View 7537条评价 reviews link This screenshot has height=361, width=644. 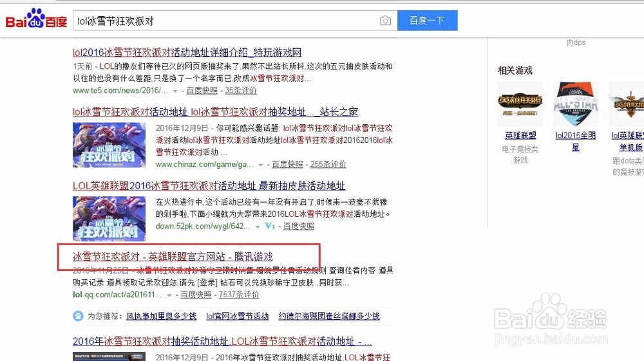click(239, 295)
